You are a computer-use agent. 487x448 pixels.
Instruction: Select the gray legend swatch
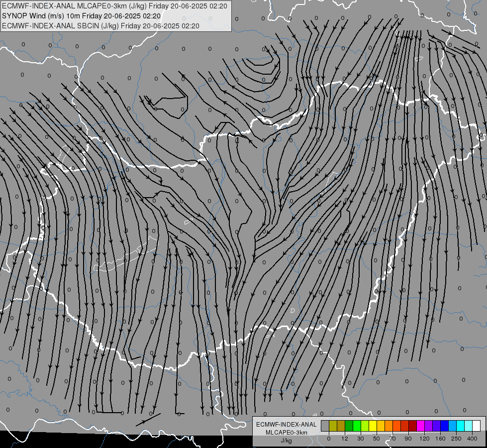(x=325, y=426)
